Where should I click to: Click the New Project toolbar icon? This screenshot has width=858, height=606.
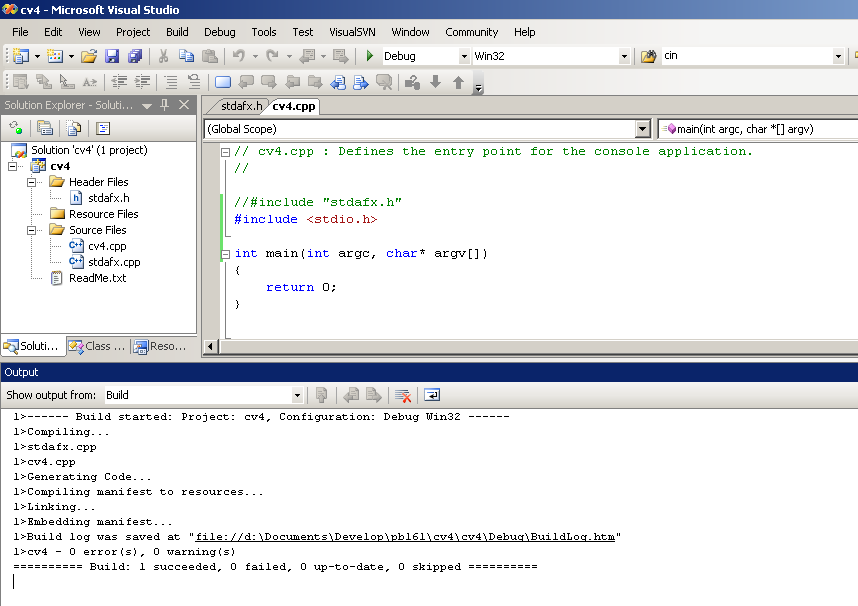click(x=21, y=56)
